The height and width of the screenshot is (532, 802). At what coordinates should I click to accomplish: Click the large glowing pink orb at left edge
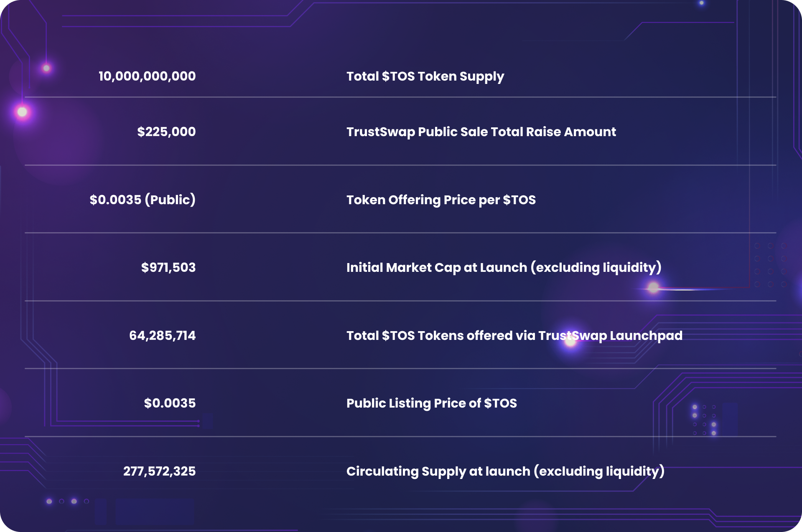(x=22, y=112)
